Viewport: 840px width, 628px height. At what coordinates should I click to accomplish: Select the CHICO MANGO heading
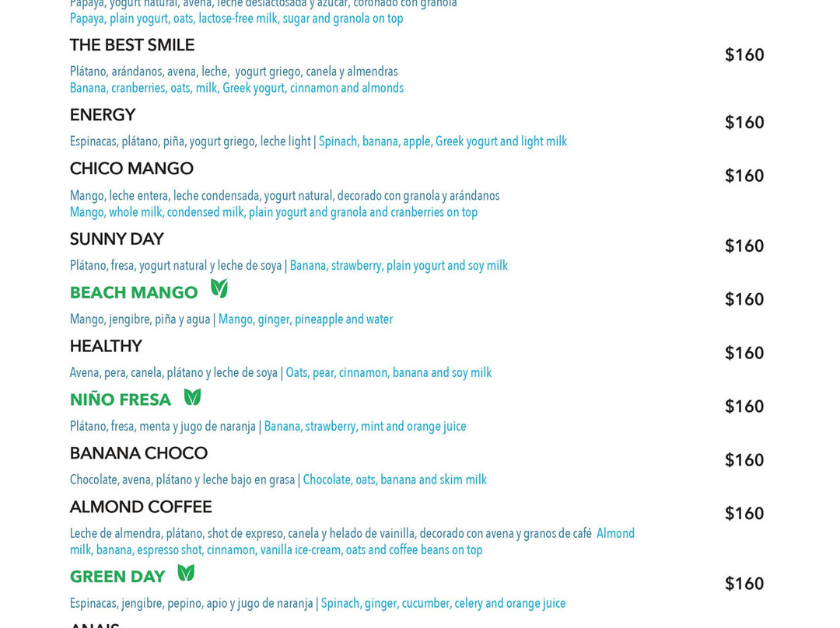[131, 169]
